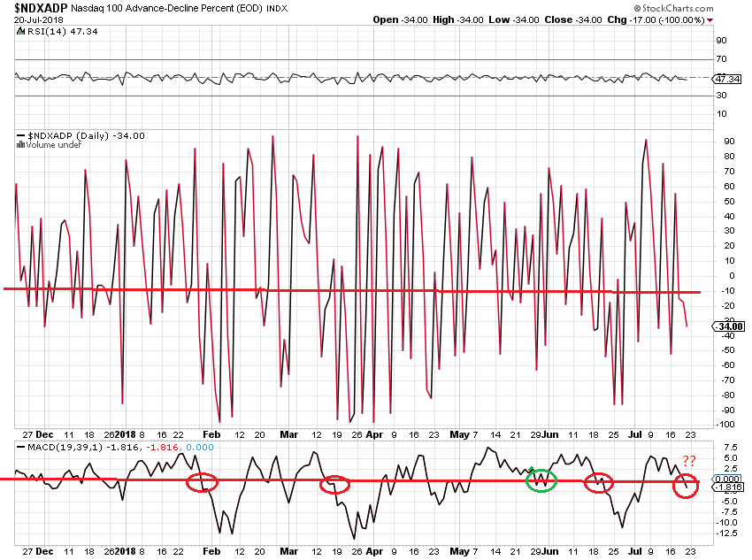Click the Volume bars legend icon
Viewport: 752px width, 560px height.
click(x=20, y=144)
